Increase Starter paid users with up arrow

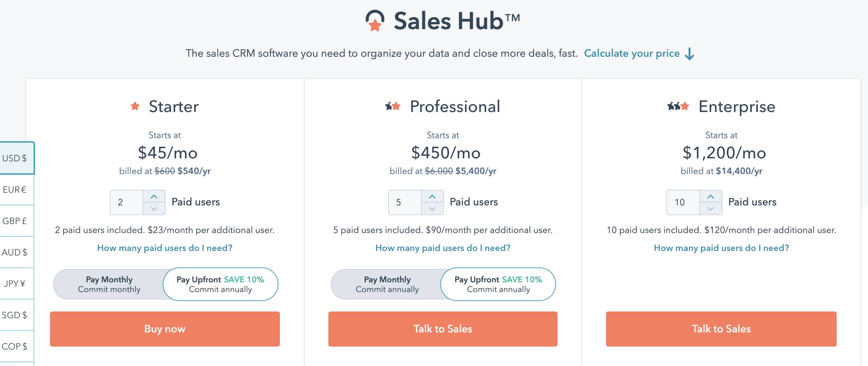coord(154,196)
